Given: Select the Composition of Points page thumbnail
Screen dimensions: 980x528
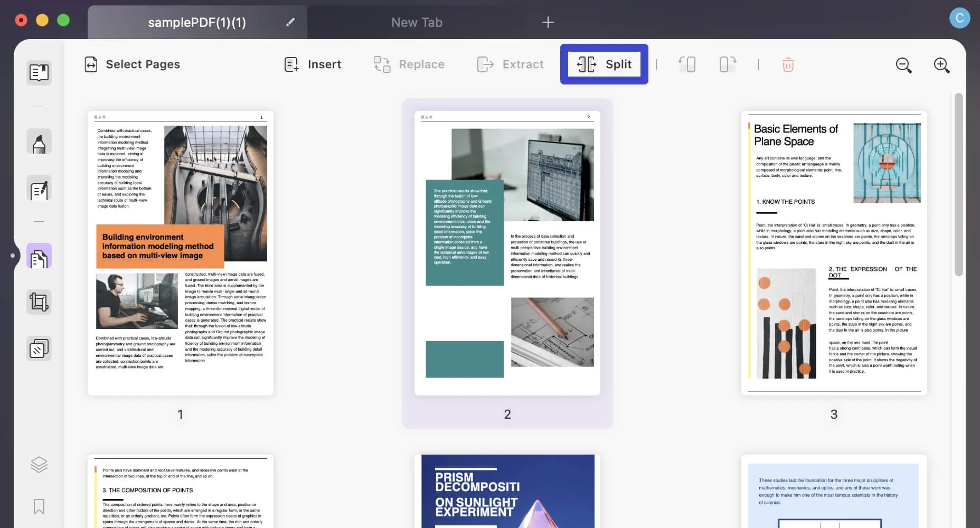Looking at the screenshot, I should [181, 492].
